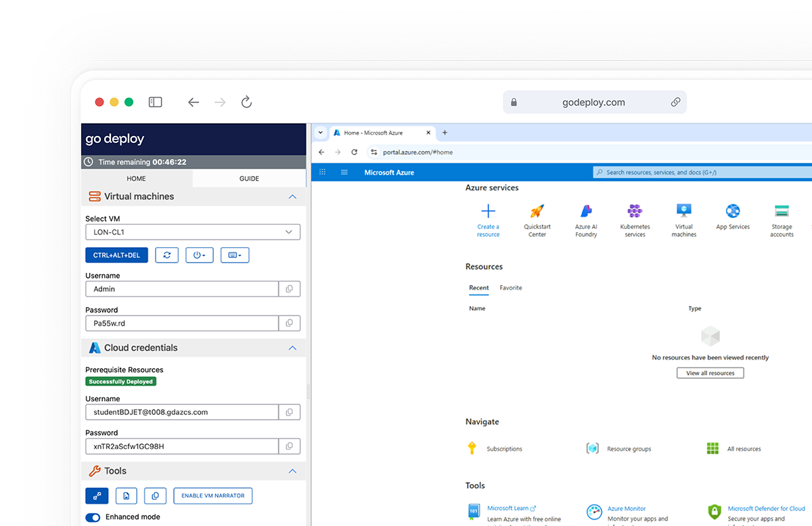The image size is (812, 526).
Task: Select the Favorite resources tab
Action: tap(511, 288)
